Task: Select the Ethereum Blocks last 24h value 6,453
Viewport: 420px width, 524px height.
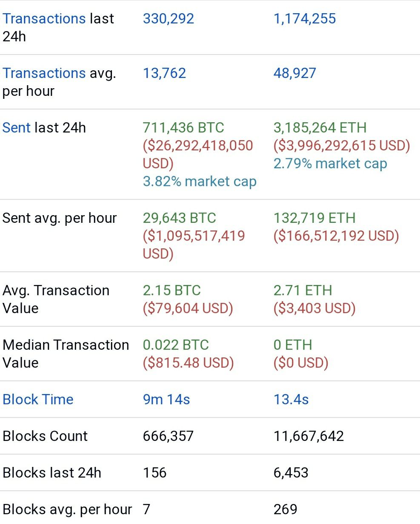Action: pos(291,473)
